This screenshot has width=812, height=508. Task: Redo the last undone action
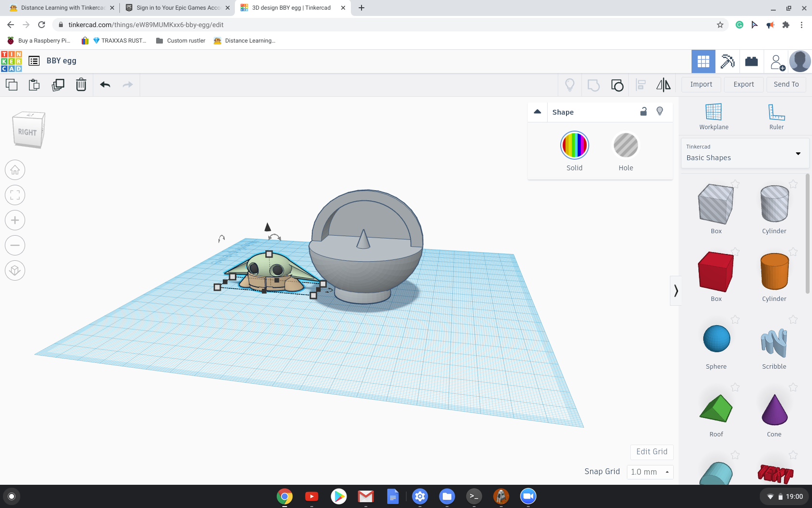pyautogui.click(x=128, y=85)
